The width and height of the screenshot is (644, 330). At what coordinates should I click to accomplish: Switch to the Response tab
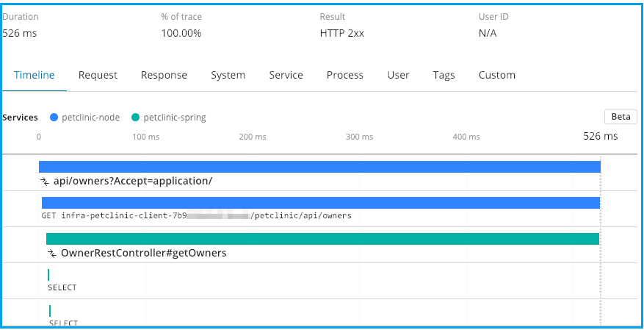(x=164, y=75)
